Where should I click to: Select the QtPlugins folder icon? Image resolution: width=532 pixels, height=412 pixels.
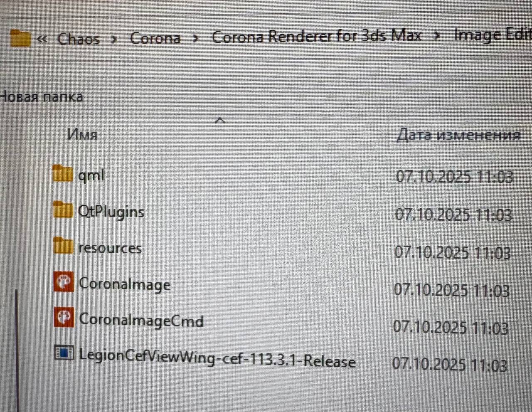coord(63,210)
